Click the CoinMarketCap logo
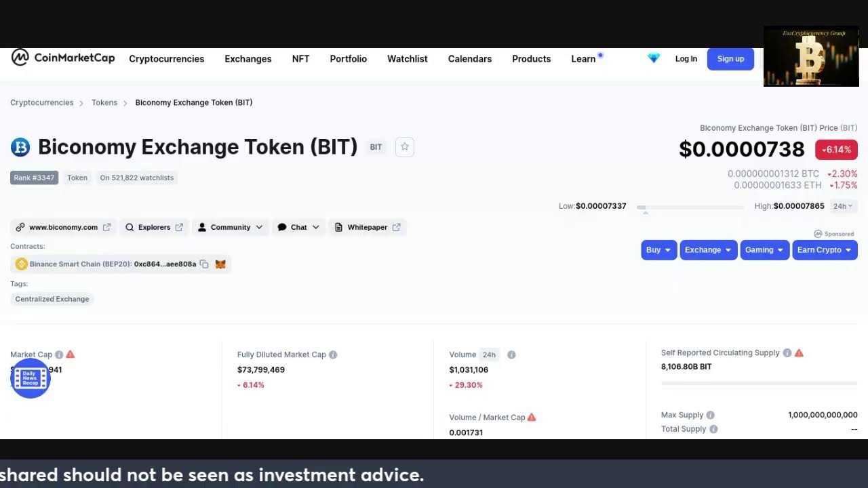The width and height of the screenshot is (868, 488). pos(63,58)
